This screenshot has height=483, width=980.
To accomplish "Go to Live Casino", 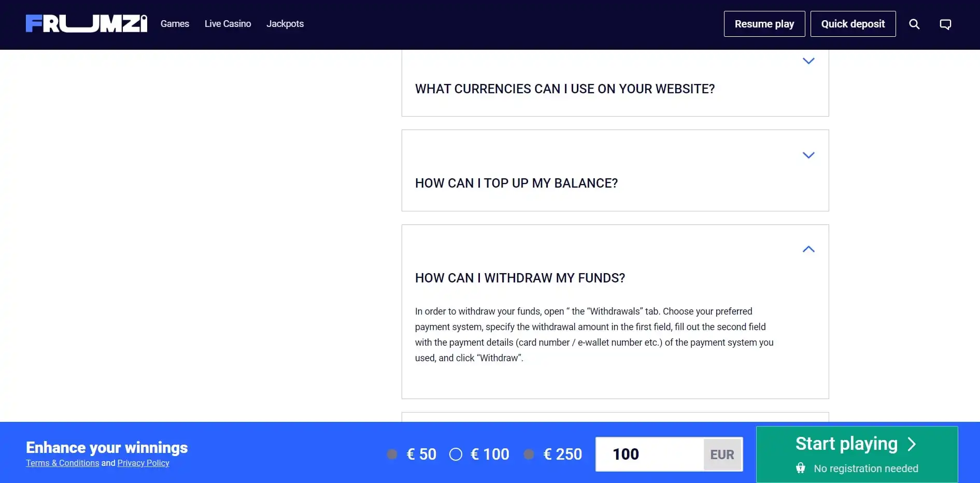I will point(228,24).
